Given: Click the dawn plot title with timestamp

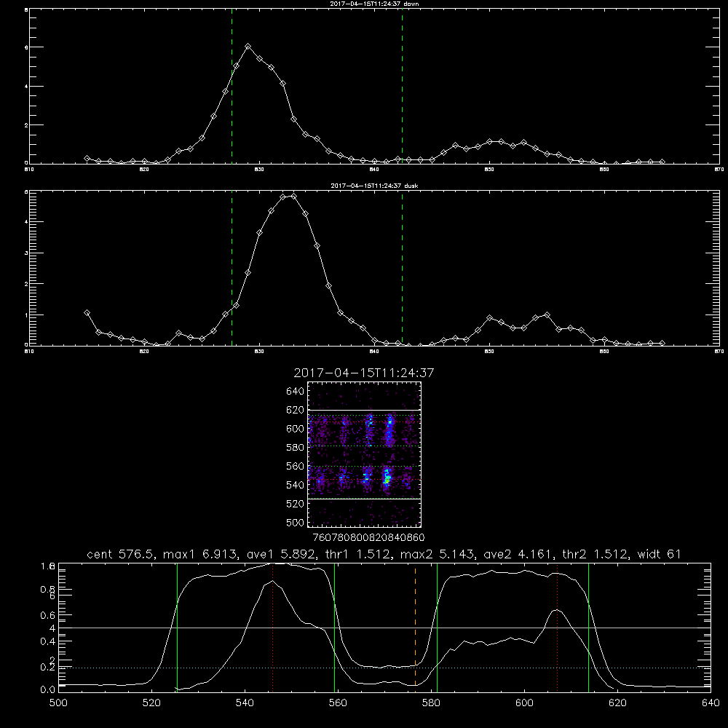Looking at the screenshot, I should [x=374, y=4].
